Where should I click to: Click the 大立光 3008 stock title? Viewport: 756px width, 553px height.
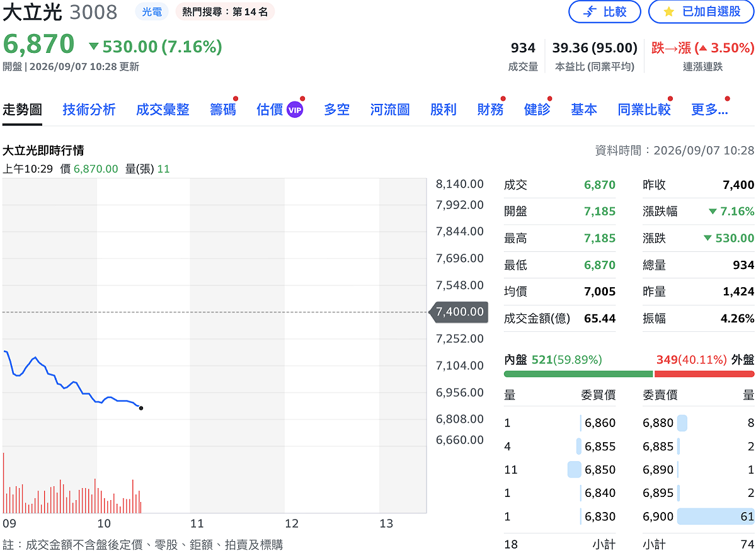coord(60,12)
